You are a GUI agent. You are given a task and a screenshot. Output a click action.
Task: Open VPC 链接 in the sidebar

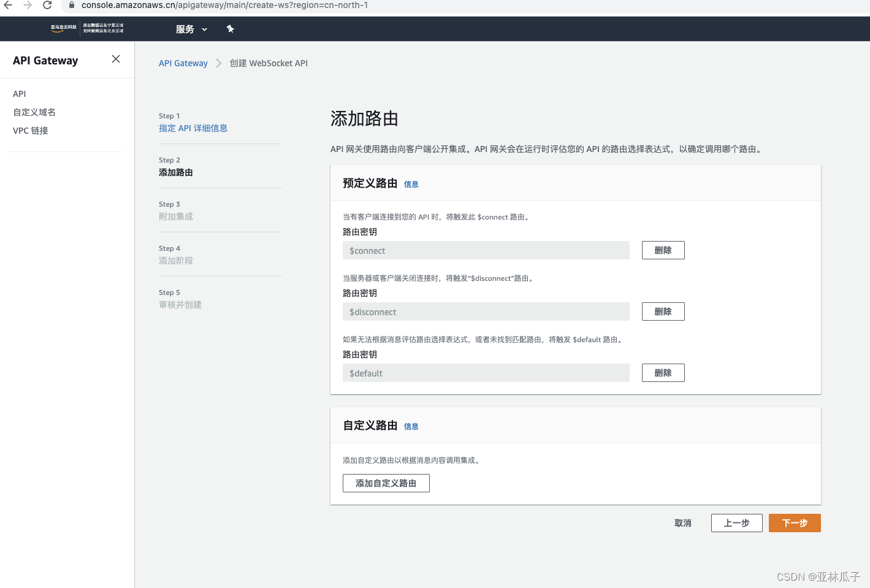tap(31, 131)
